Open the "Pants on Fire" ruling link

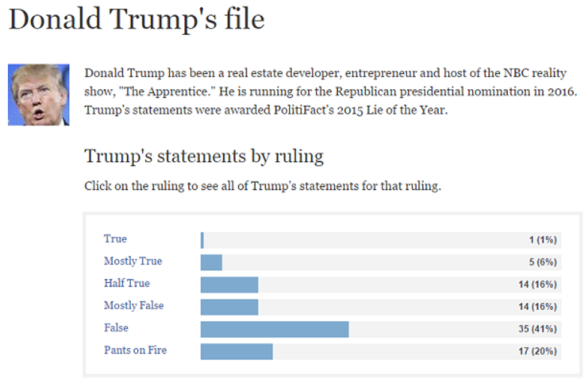(135, 351)
